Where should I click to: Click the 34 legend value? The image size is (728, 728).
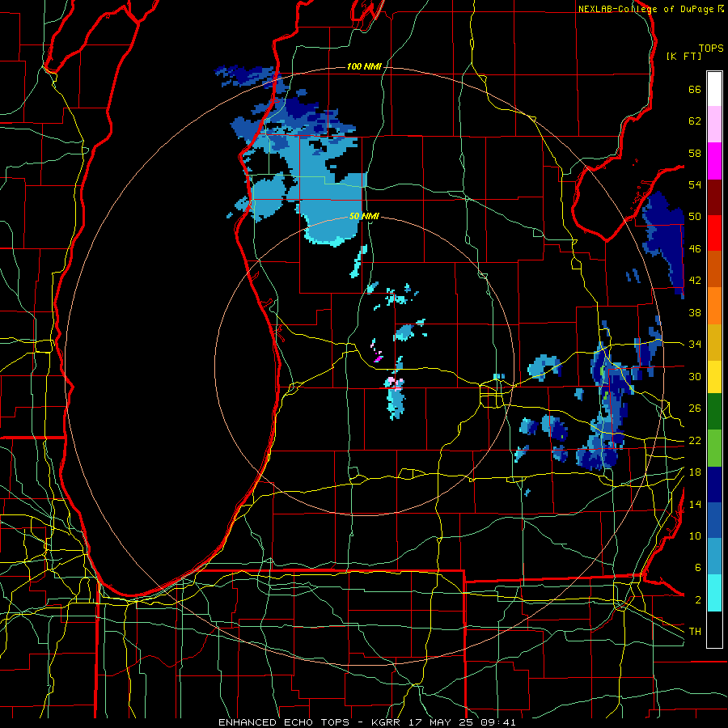[695, 345]
